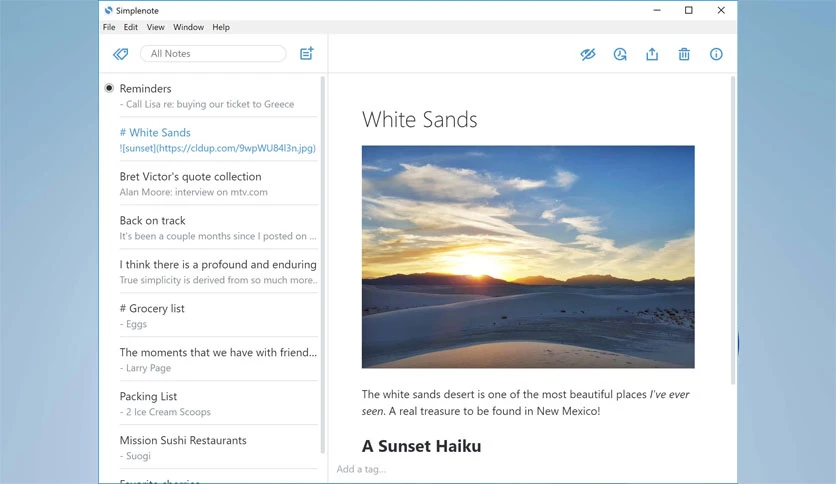Click the white sands desert paragraph
This screenshot has width=836, height=484.
click(525, 402)
